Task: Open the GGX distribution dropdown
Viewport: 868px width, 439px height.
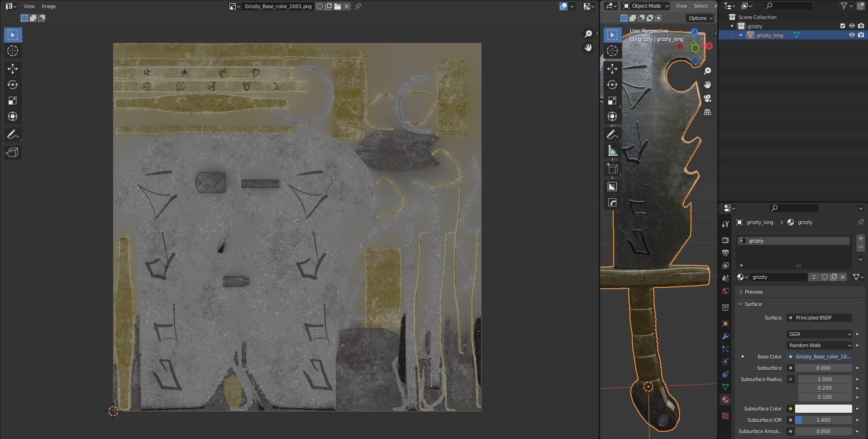Action: pyautogui.click(x=819, y=334)
